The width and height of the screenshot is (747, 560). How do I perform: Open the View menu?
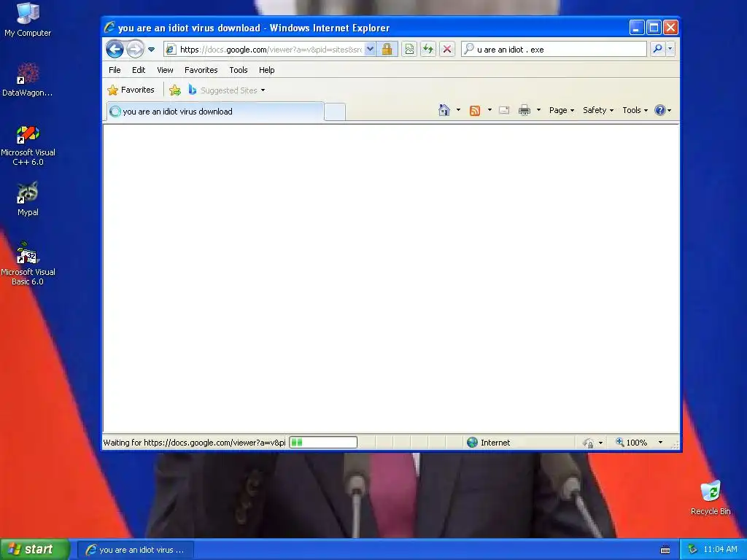166,70
